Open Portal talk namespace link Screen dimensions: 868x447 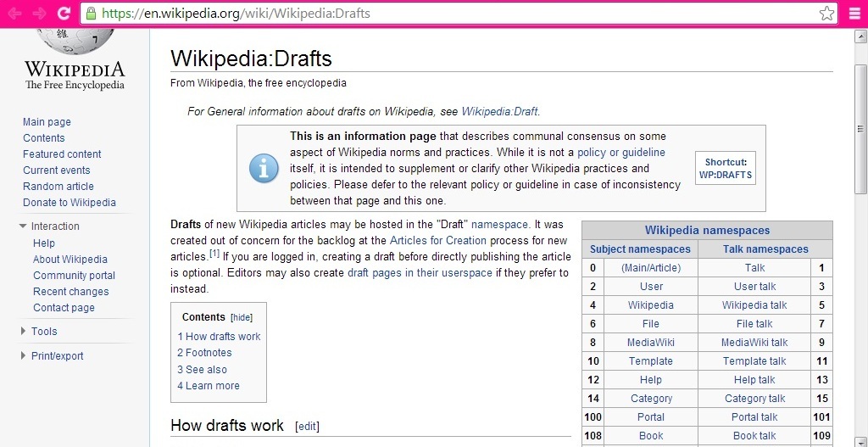754,417
